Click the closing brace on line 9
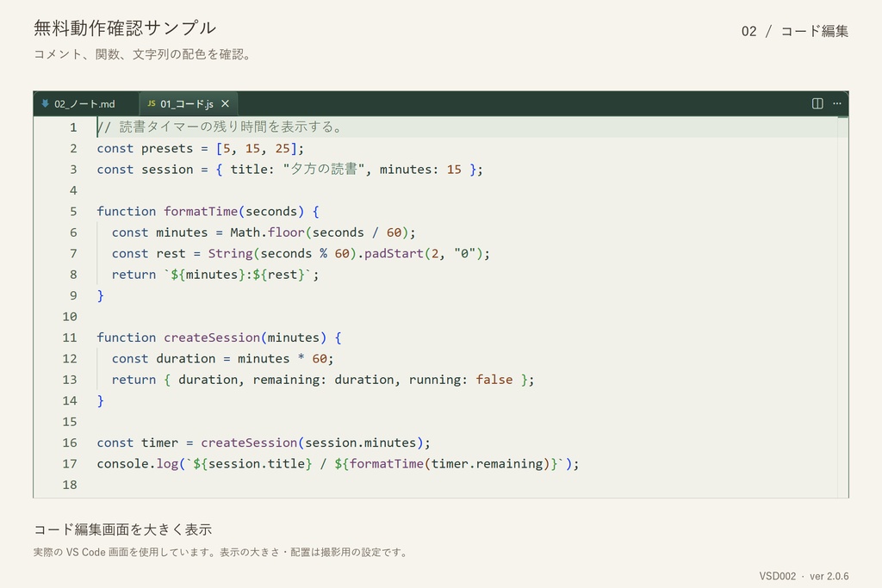This screenshot has height=588, width=882. tap(101, 295)
